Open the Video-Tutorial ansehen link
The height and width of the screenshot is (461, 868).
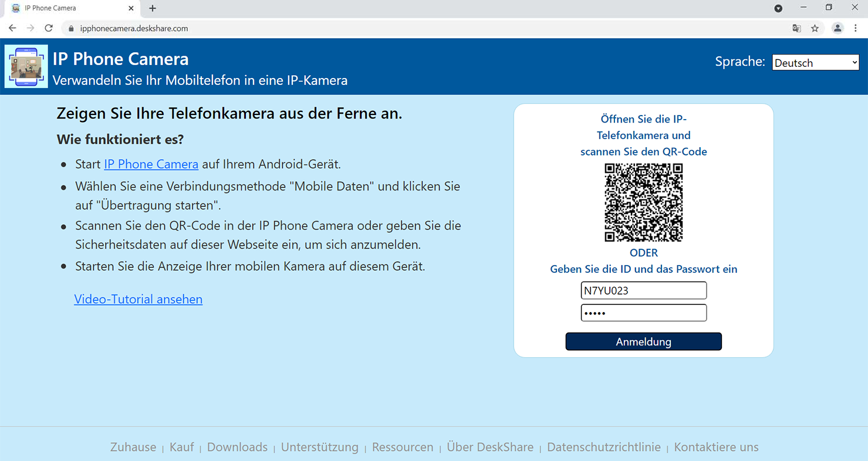138,299
